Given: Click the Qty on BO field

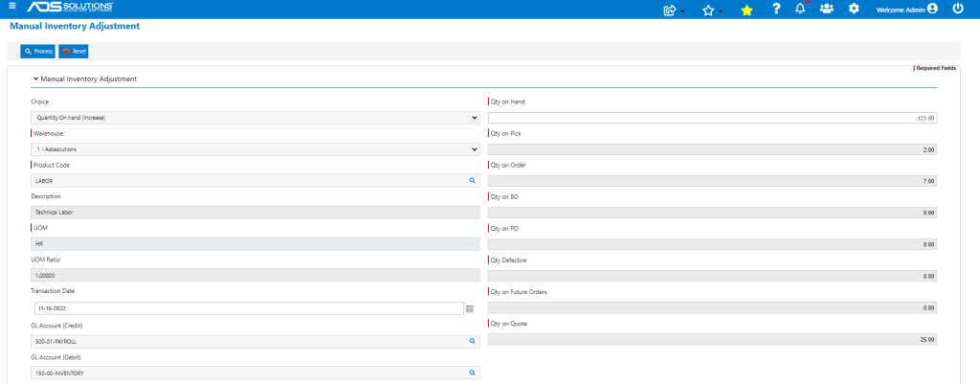Looking at the screenshot, I should point(712,213).
